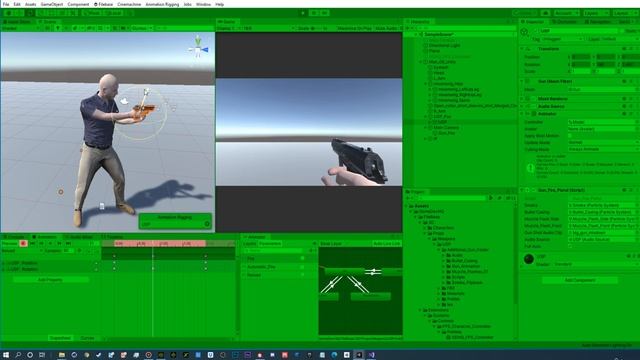640x360 pixels.
Task: Switch to the Console tab
Action: tap(14, 237)
